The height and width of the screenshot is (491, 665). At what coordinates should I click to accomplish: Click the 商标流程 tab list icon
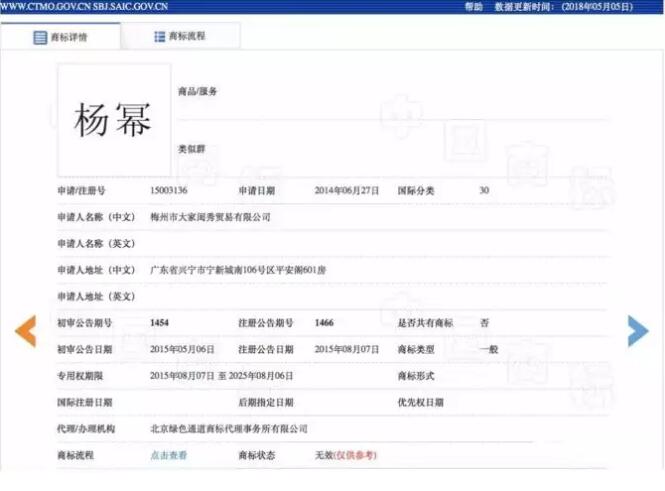[x=159, y=36]
